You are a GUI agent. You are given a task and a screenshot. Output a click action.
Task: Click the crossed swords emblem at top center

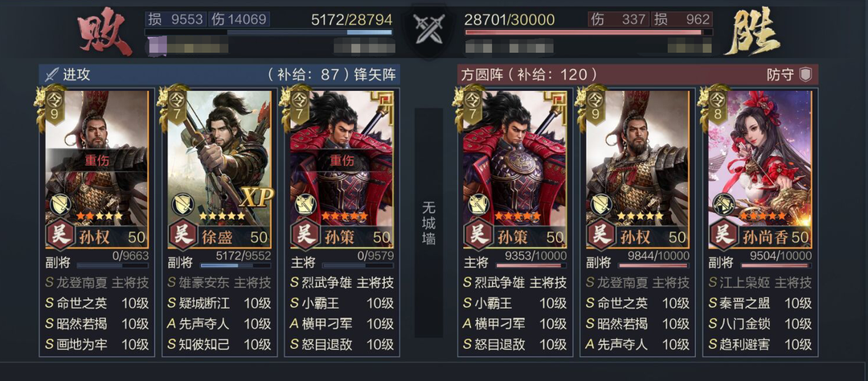tap(428, 30)
